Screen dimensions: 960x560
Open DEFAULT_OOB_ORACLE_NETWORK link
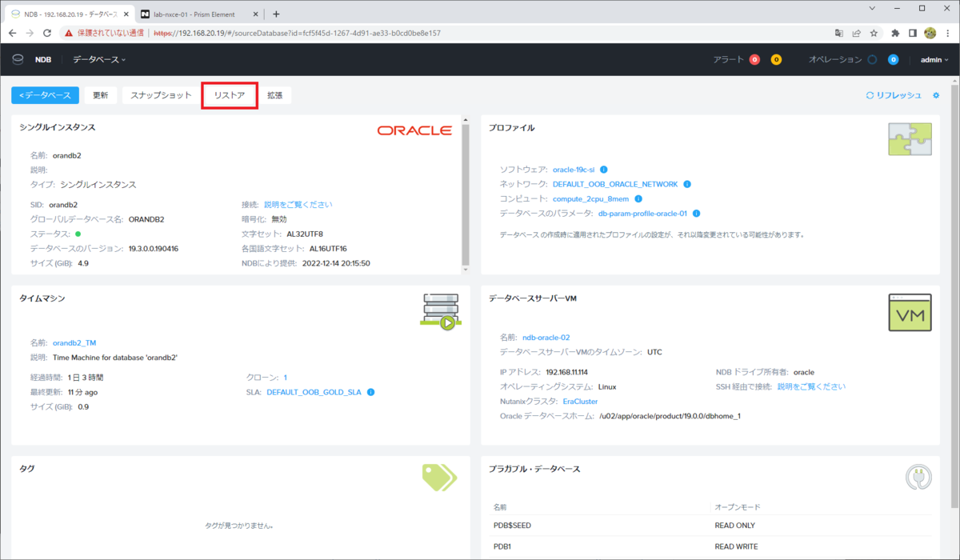click(x=615, y=184)
